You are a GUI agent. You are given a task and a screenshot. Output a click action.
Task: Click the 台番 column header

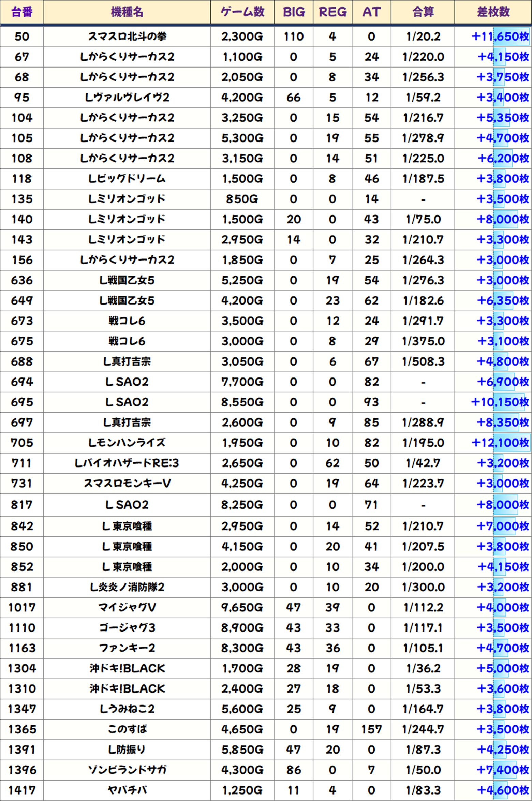22,12
